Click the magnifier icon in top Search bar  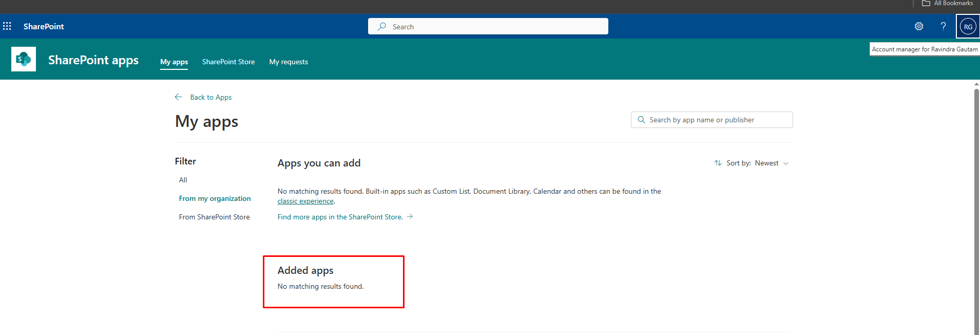[382, 26]
